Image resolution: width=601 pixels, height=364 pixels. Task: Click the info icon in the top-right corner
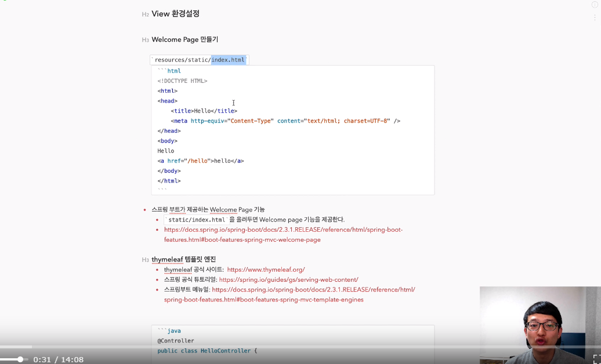click(x=595, y=5)
